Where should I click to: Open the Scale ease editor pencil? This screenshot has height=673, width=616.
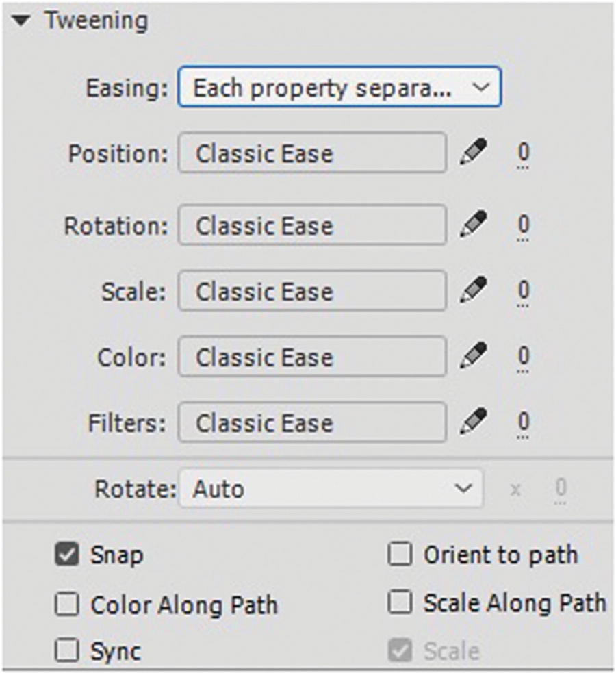[x=474, y=290]
